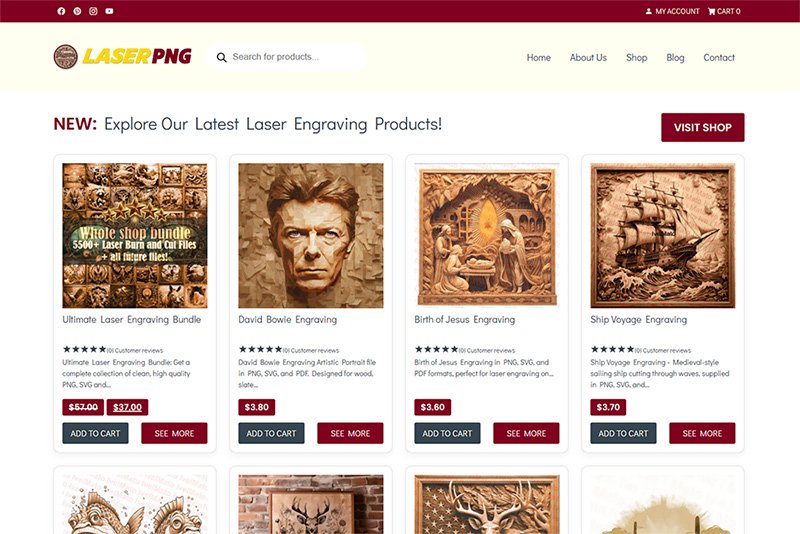Image resolution: width=800 pixels, height=534 pixels.
Task: Open the shopping cart icon
Action: coord(711,11)
